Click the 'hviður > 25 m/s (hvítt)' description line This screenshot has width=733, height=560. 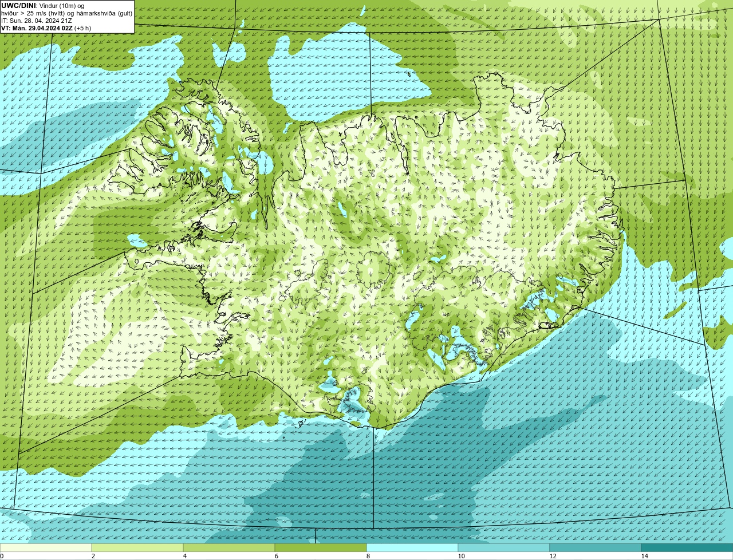click(x=66, y=13)
